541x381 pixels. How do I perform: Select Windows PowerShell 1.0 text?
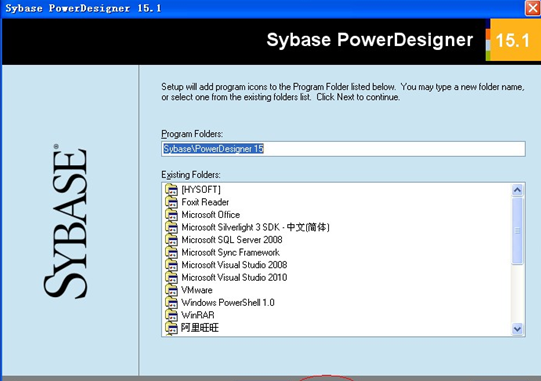[228, 302]
